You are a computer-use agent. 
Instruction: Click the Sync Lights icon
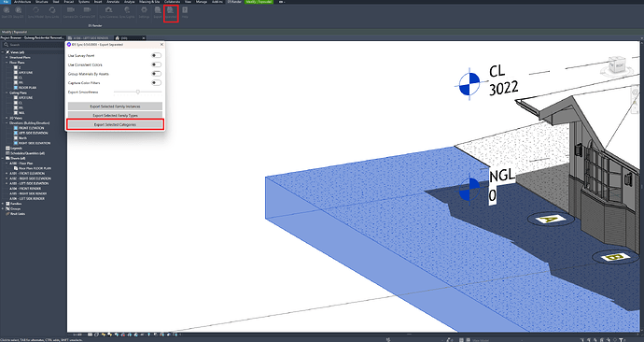(127, 10)
